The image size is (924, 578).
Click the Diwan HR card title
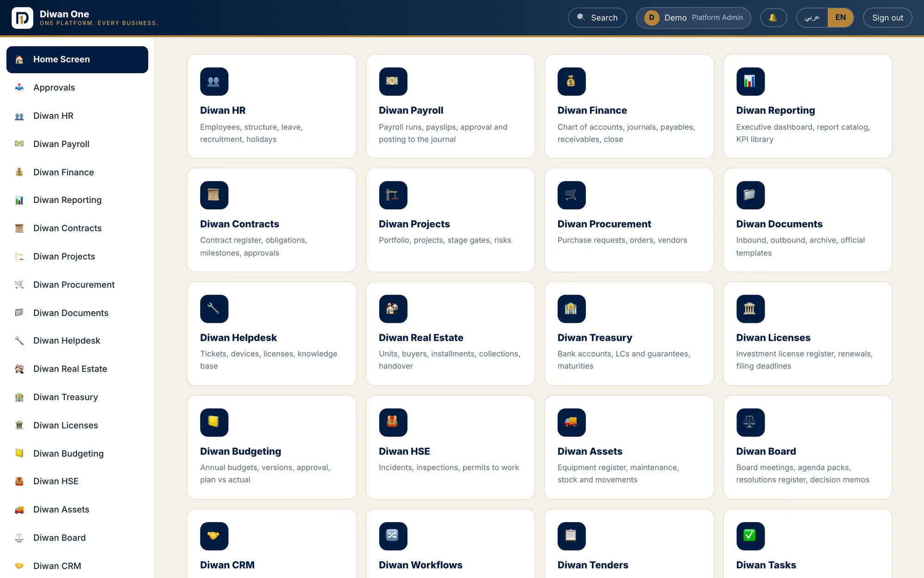(223, 110)
